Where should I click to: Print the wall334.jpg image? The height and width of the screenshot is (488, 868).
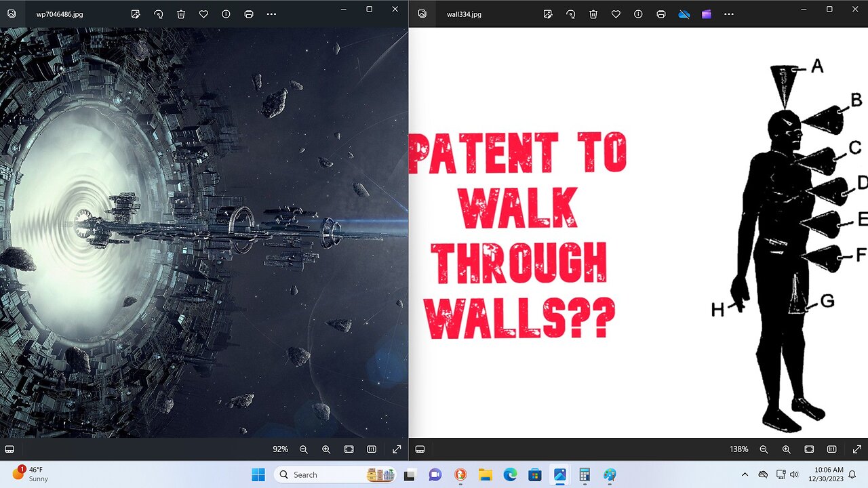tap(661, 14)
